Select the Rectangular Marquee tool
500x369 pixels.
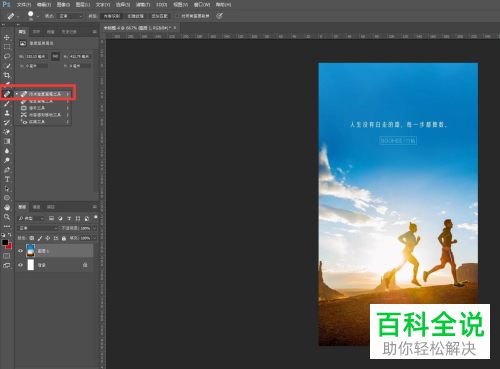7,47
